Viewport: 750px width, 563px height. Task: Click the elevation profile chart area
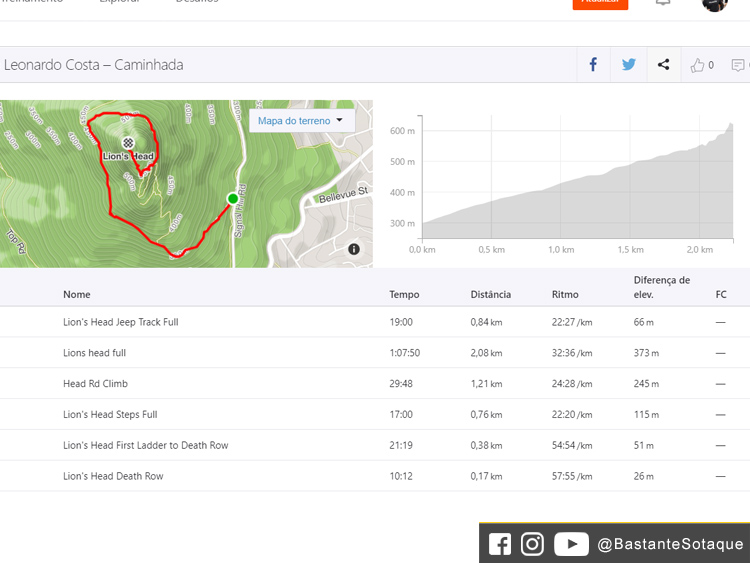577,177
